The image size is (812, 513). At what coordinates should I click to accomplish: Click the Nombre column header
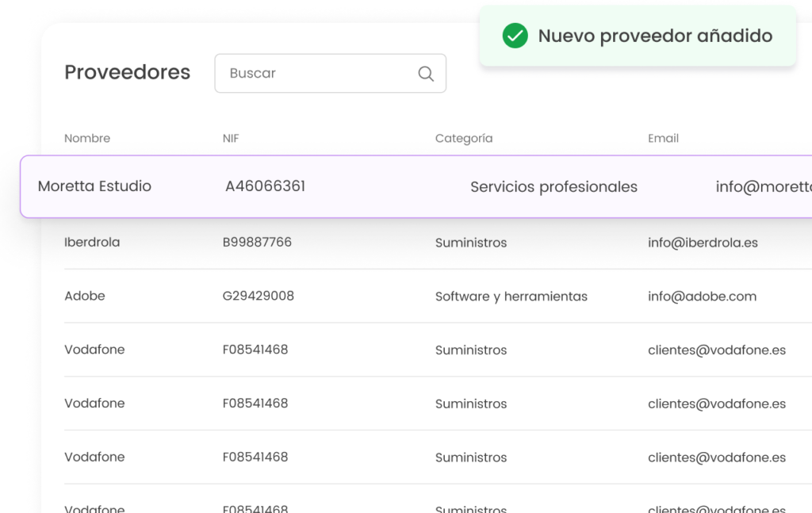pyautogui.click(x=87, y=138)
